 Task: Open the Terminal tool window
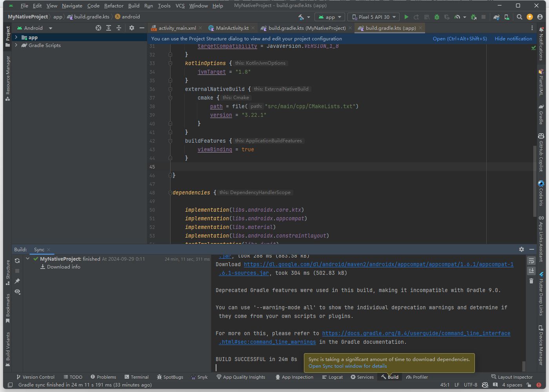click(x=136, y=377)
